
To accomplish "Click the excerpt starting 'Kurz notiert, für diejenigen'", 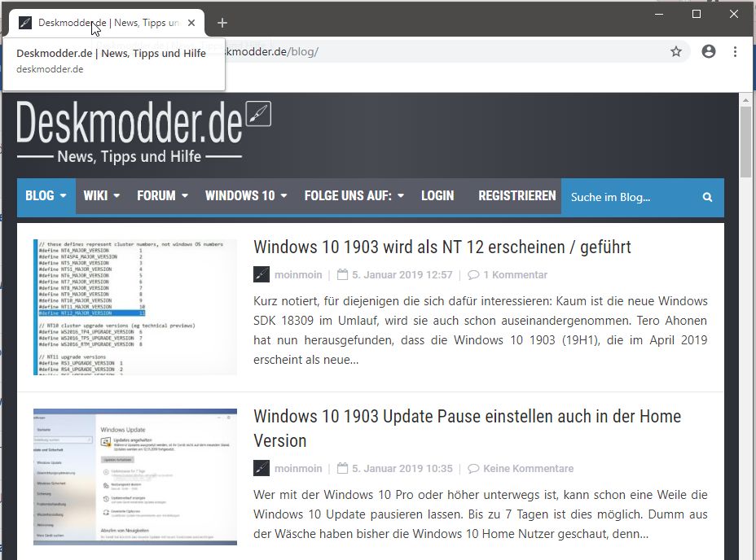I will (x=480, y=330).
